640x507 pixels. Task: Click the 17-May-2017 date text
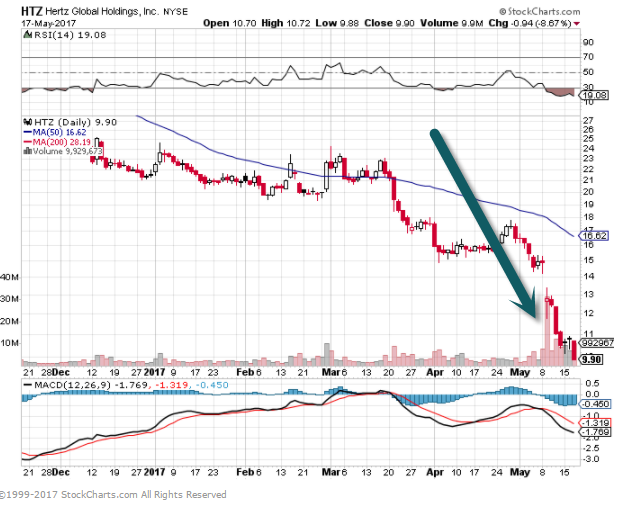[49, 24]
